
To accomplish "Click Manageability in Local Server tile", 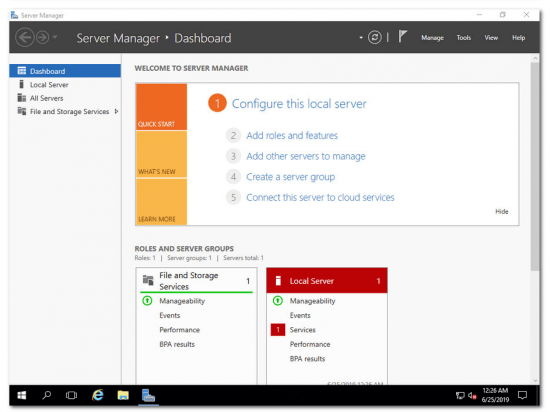I will [312, 301].
